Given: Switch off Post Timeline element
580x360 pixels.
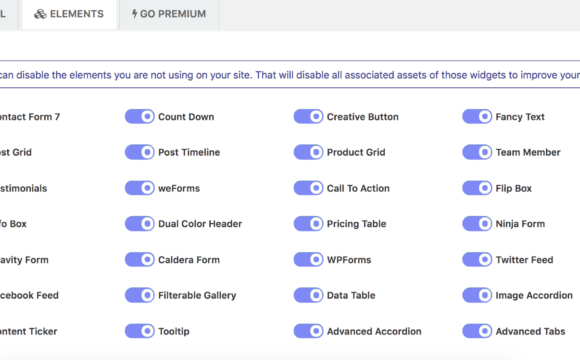Looking at the screenshot, I should tap(139, 152).
